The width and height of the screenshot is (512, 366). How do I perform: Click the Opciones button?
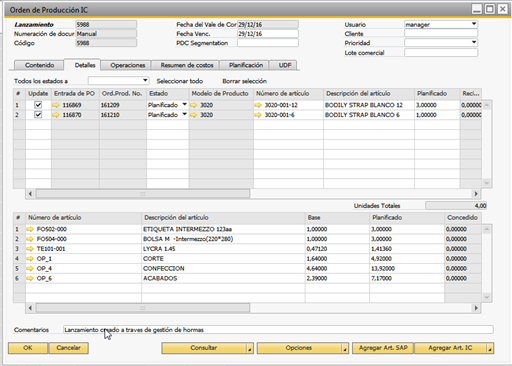[299, 348]
